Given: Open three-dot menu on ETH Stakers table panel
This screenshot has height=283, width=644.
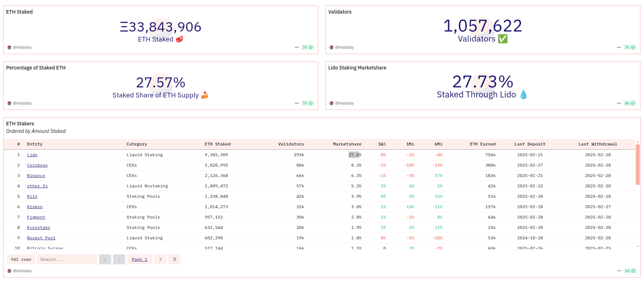Looking at the screenshot, I should click(x=619, y=271).
